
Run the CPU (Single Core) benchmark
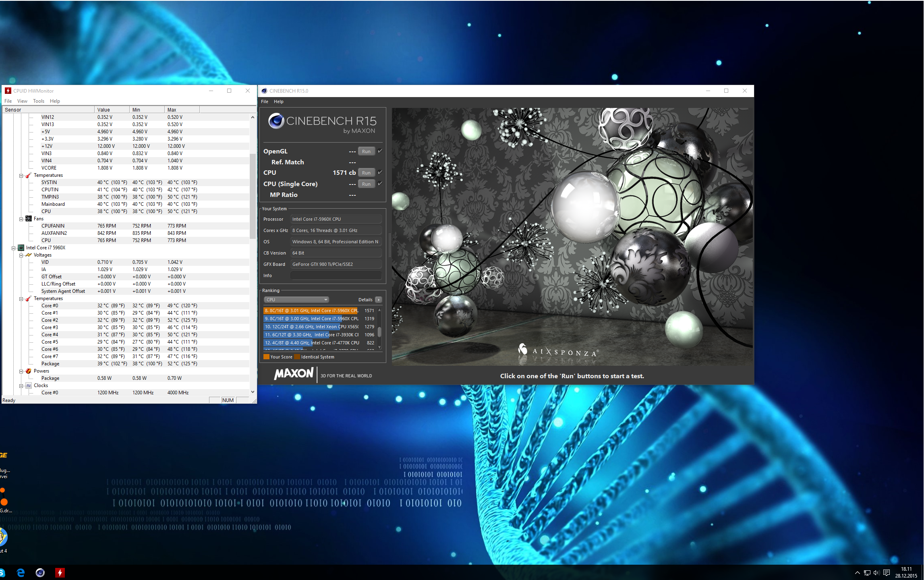[x=366, y=184]
